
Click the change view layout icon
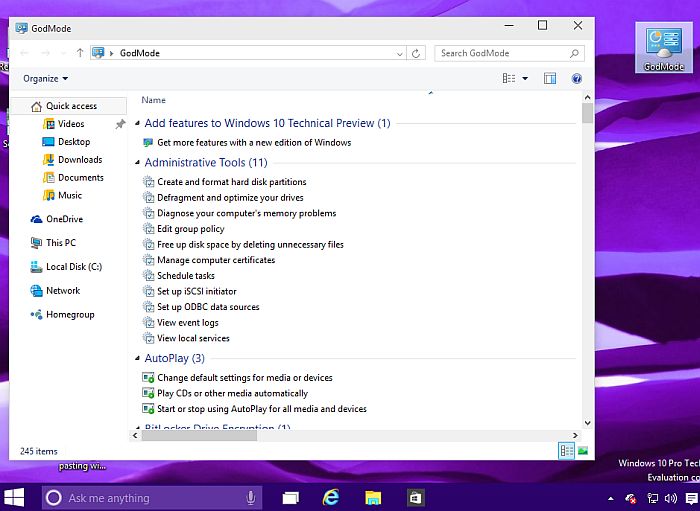509,79
